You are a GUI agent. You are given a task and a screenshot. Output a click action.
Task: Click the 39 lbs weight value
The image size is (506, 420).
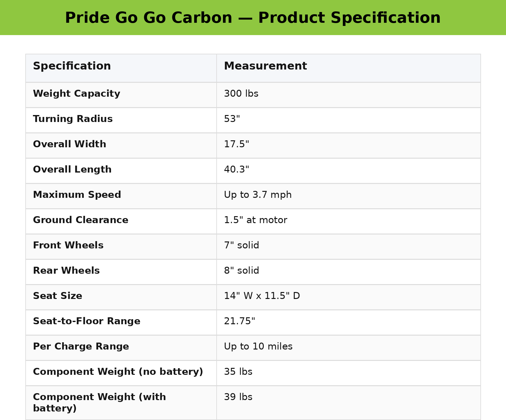click(238, 397)
